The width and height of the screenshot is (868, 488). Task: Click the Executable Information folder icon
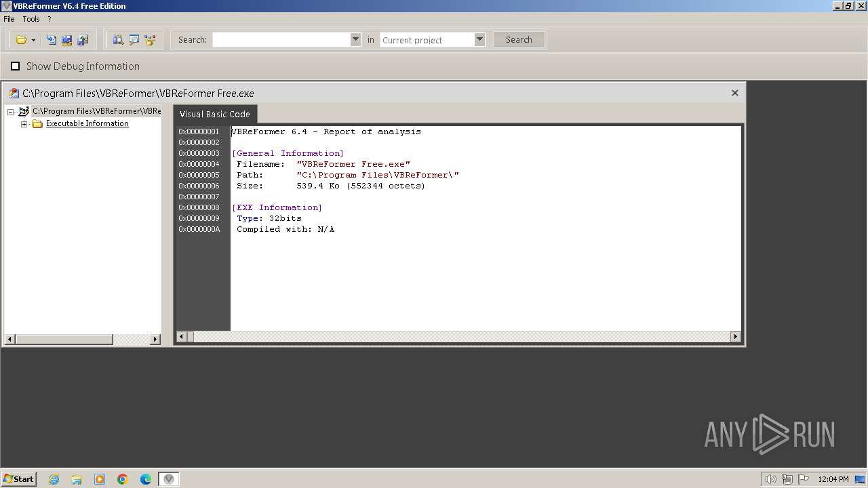[37, 123]
